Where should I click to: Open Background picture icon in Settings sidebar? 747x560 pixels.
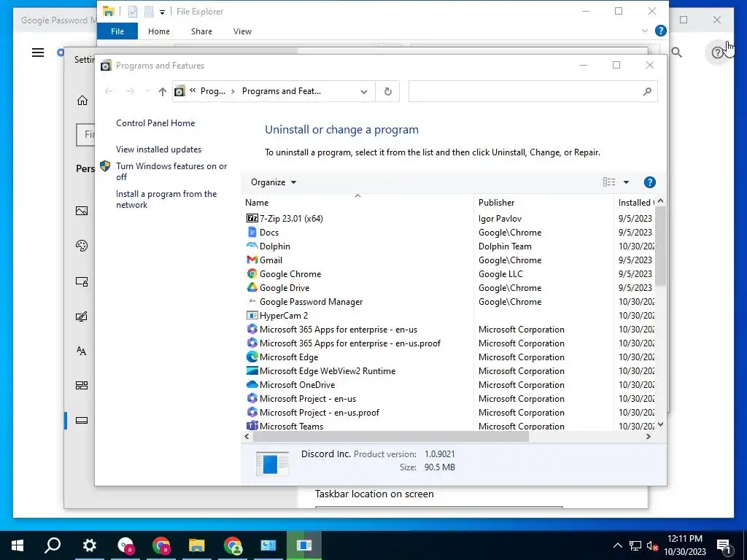tap(82, 211)
